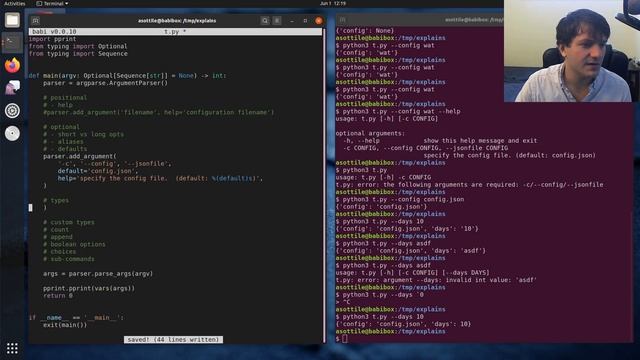Click the 'parser.add_argument(' line
The image size is (640, 360).
tap(80, 156)
